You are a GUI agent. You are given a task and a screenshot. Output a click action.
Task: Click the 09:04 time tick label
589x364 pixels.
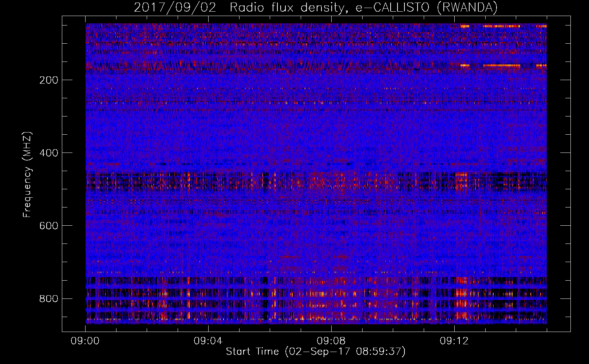(208, 341)
